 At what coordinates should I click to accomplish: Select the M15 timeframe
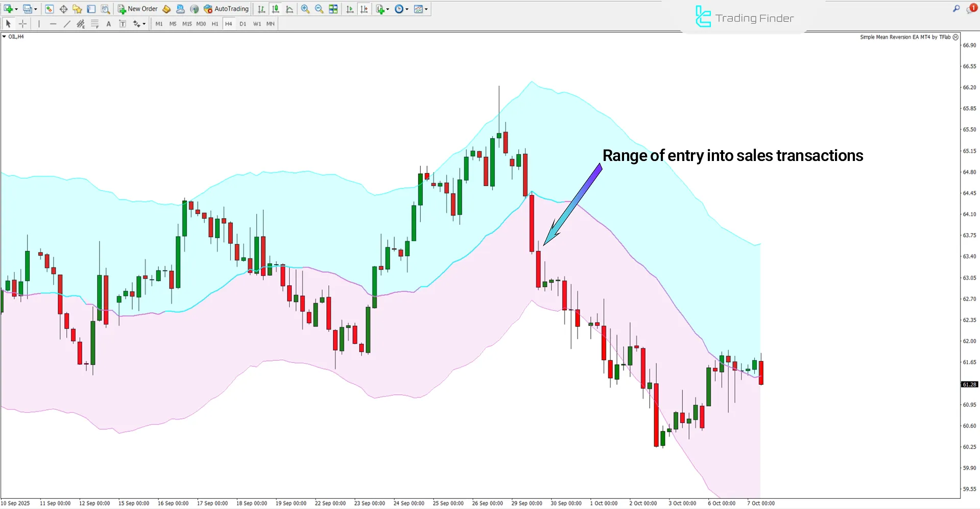click(187, 24)
